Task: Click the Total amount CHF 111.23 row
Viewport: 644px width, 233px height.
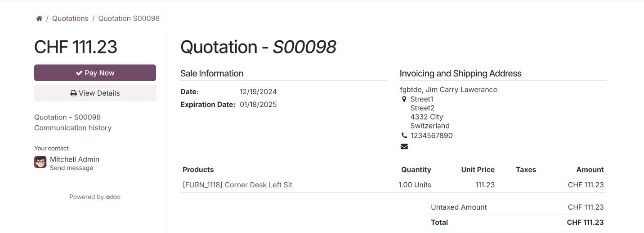Action: coord(585,222)
